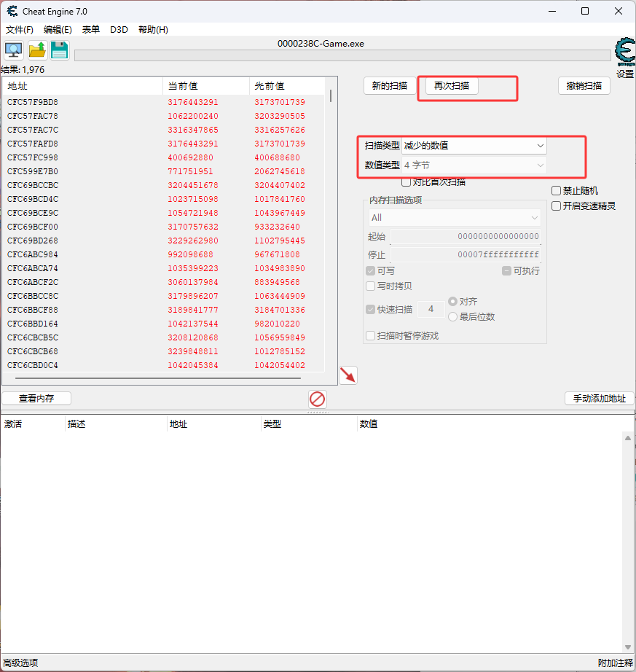Click 激活 column header in address table
636x672 pixels.
33,424
